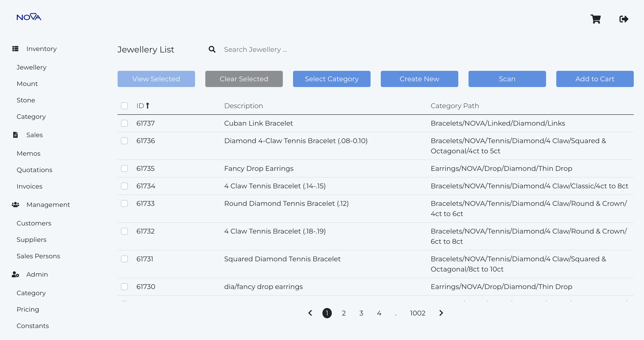Click the NOVA logo
This screenshot has height=340, width=644.
point(29,17)
